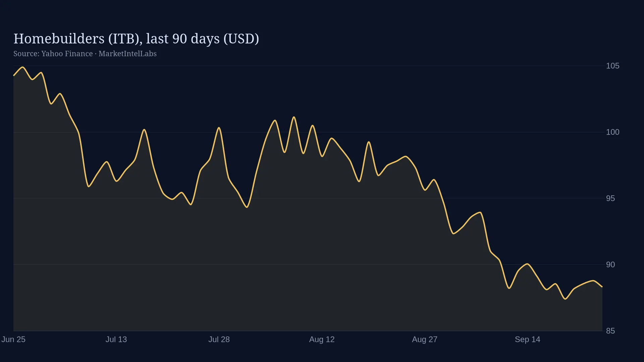644x362 pixels.
Task: Click the x-axis date label Sep 14
Action: (x=528, y=339)
